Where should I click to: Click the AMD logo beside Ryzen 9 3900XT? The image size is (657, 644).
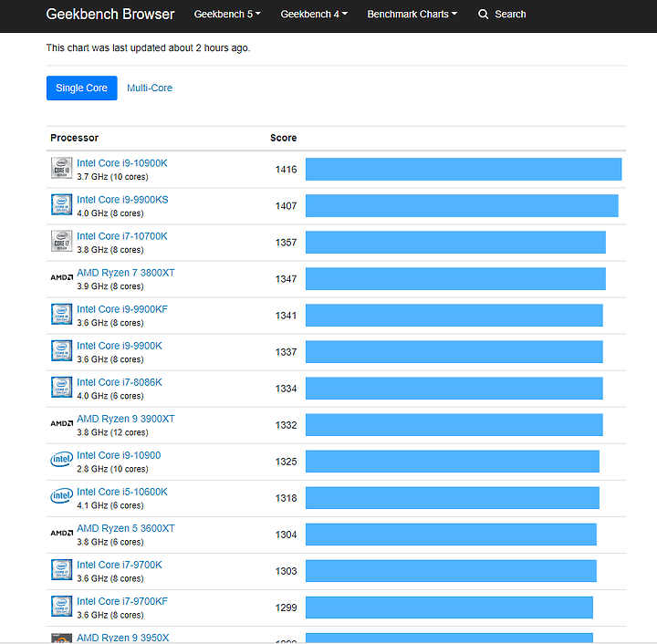click(62, 423)
